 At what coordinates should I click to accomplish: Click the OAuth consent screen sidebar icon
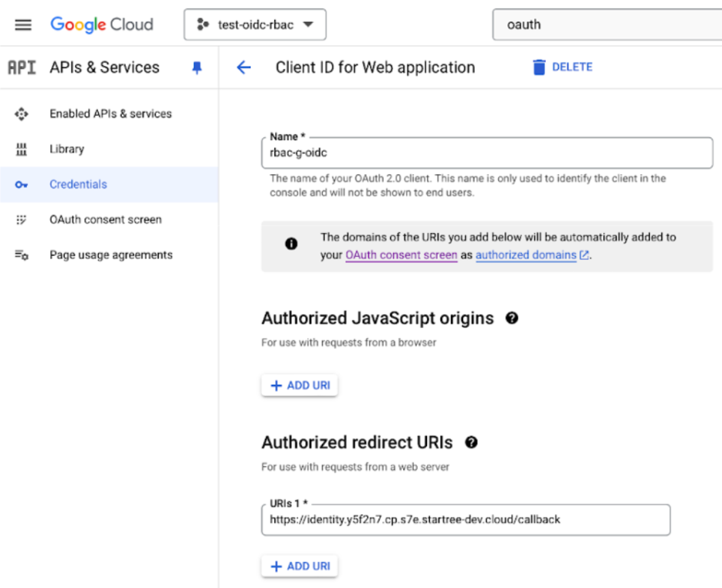tap(22, 219)
